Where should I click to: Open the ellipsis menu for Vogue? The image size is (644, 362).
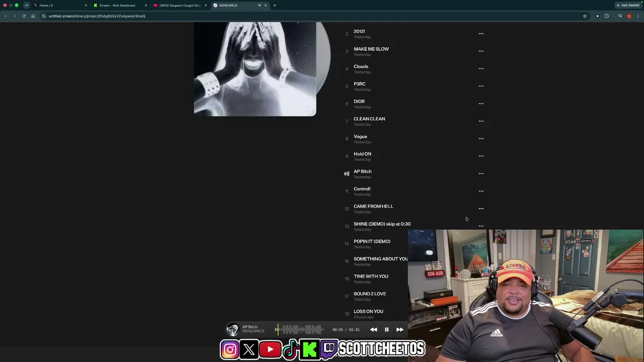[x=481, y=139]
